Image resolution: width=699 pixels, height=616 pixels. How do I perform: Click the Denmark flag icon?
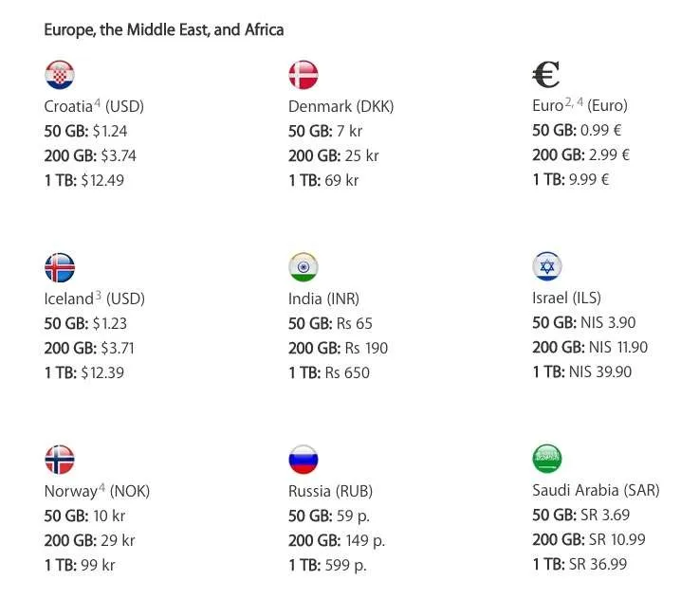304,75
